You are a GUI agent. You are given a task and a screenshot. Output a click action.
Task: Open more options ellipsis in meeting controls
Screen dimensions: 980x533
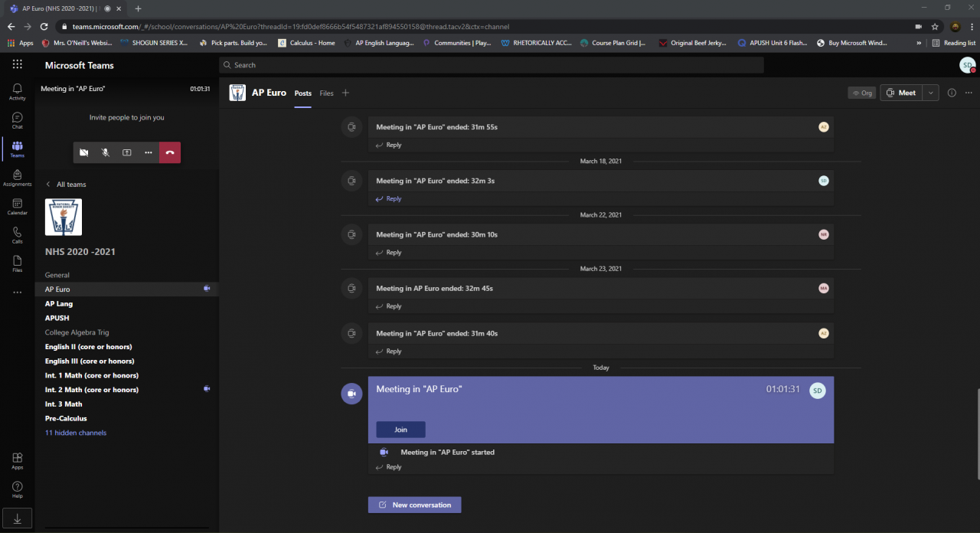[x=149, y=152]
